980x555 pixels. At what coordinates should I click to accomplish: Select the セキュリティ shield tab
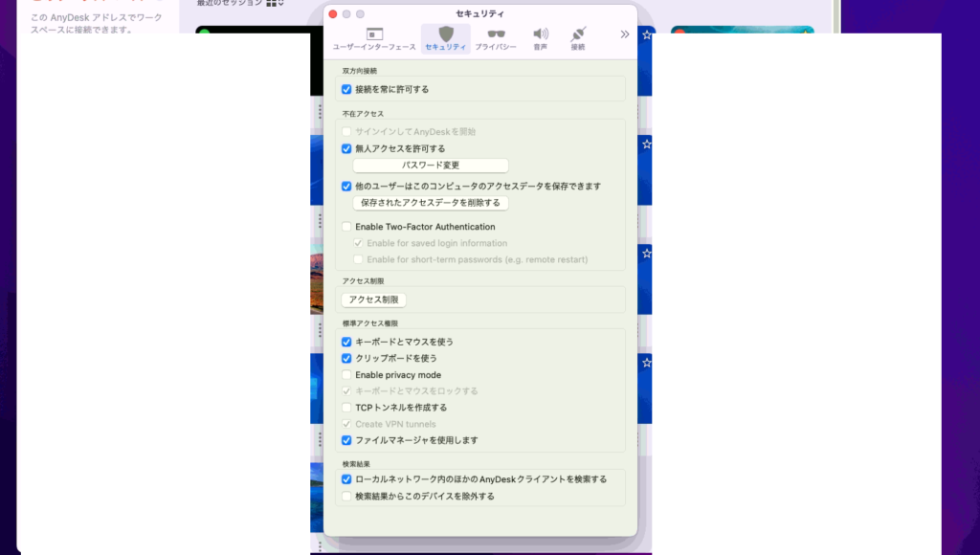(x=446, y=38)
